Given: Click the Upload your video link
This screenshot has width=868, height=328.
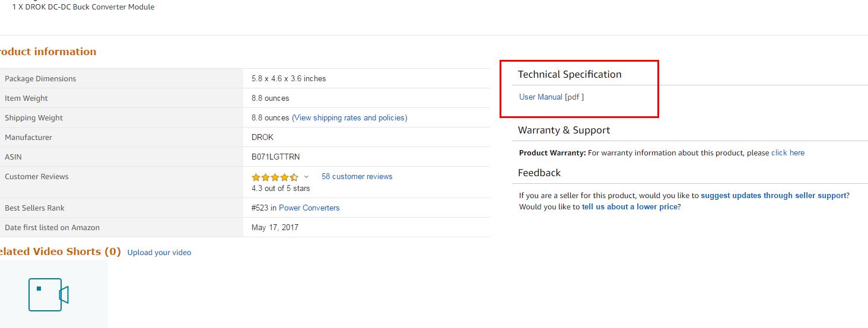Looking at the screenshot, I should [x=159, y=253].
